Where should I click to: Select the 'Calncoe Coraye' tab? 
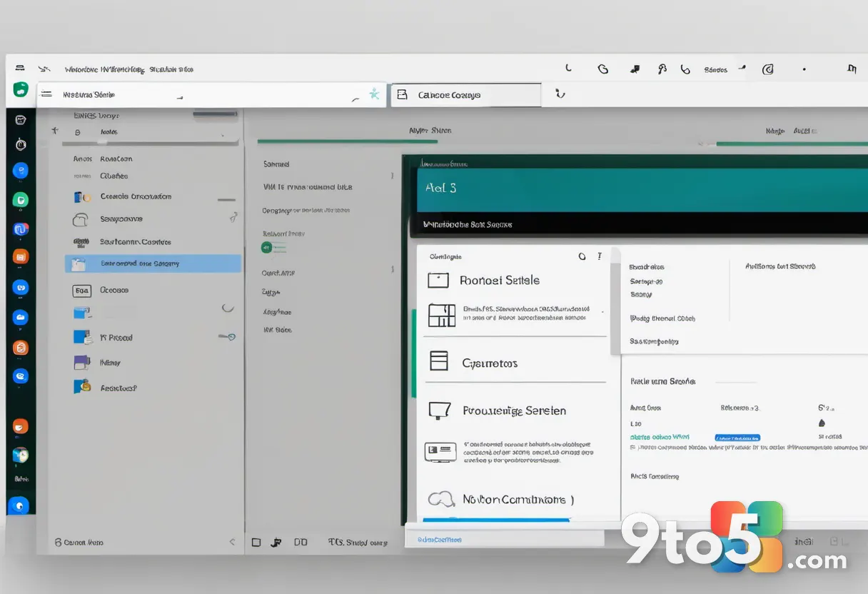coord(466,94)
